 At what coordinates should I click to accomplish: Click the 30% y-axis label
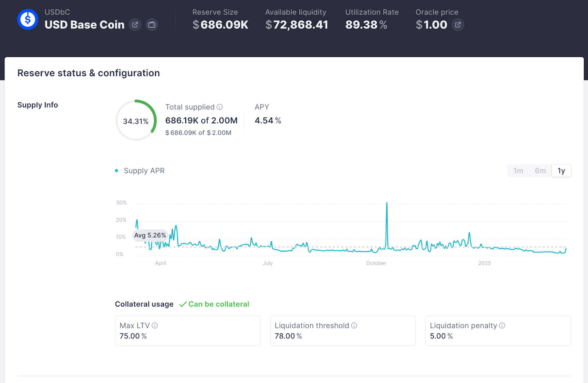point(121,203)
